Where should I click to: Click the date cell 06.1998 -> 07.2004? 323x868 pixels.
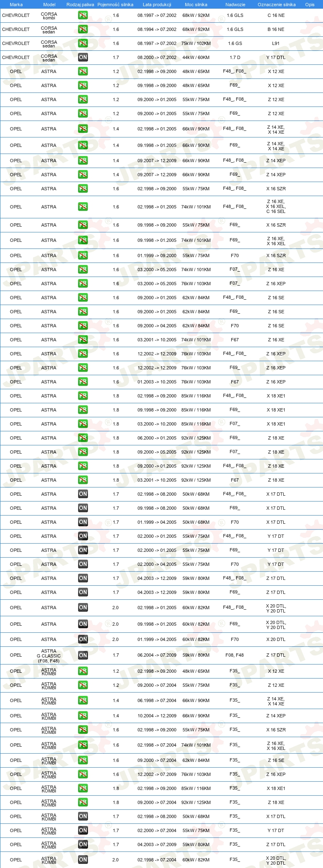(x=157, y=700)
